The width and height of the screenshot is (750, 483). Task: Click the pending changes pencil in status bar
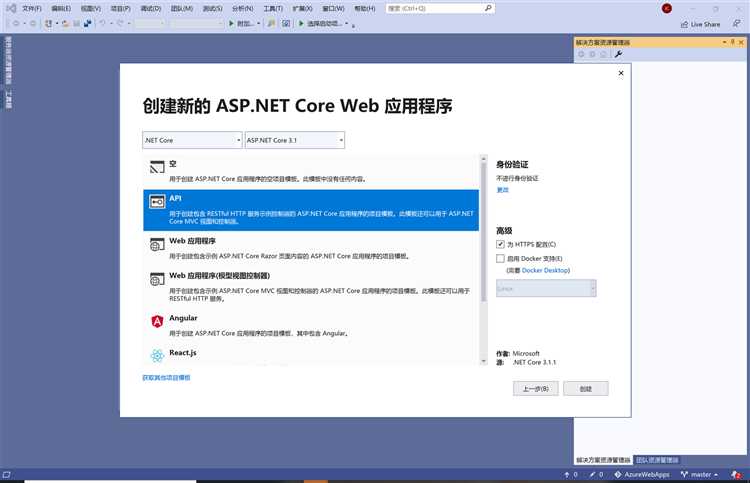point(592,474)
